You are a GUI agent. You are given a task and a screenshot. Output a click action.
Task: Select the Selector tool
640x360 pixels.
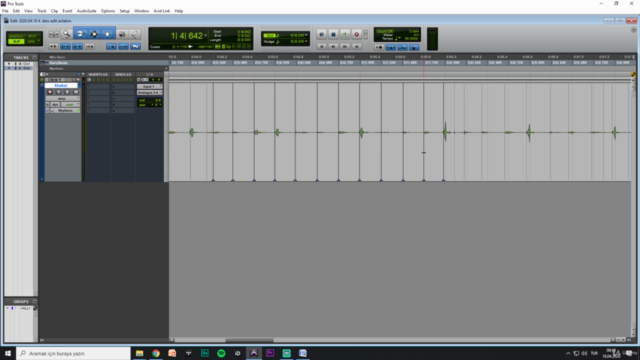pos(94,34)
